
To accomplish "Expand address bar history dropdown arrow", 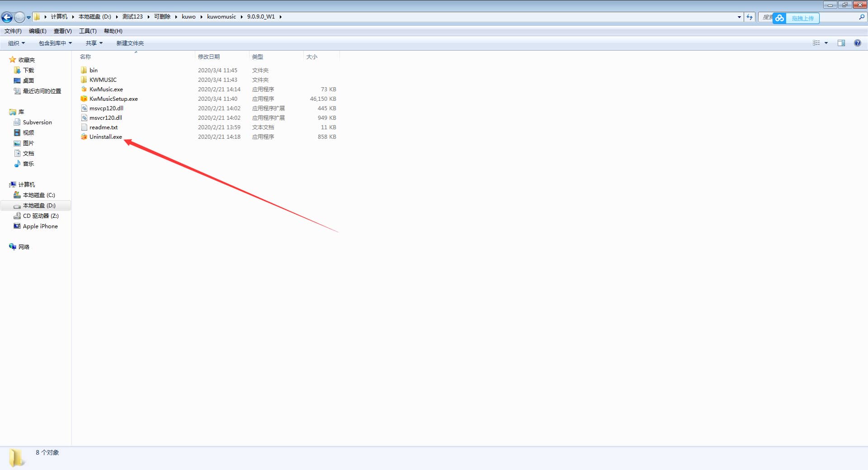I will (739, 17).
